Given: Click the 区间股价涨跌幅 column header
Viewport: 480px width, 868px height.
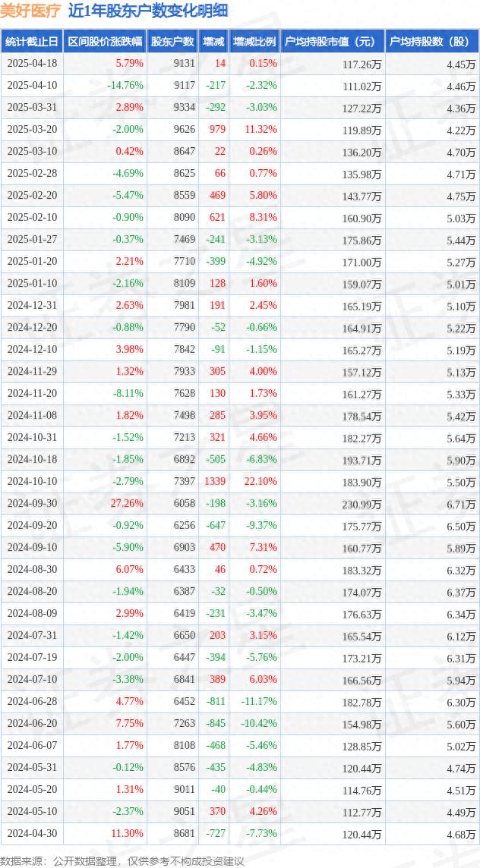Looking at the screenshot, I should click(106, 42).
